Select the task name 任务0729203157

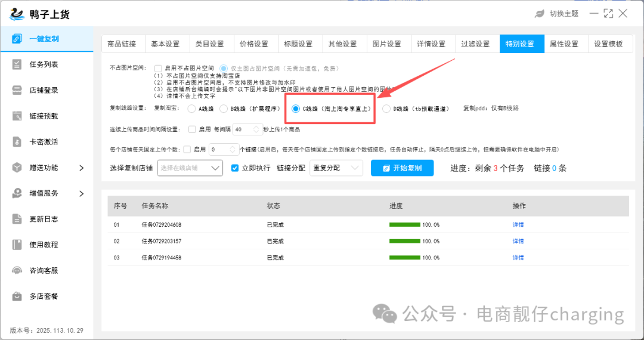pyautogui.click(x=162, y=241)
